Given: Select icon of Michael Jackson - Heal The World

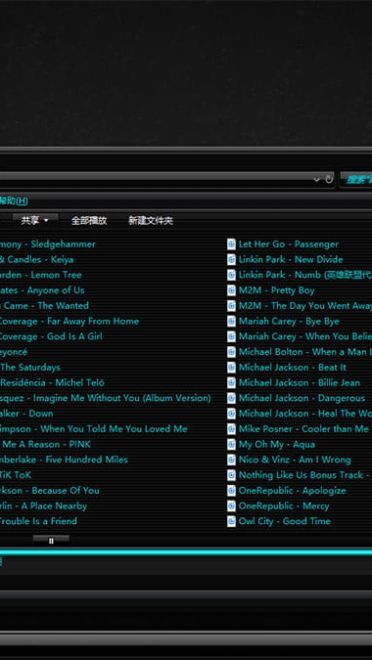Looking at the screenshot, I should coord(231,413).
